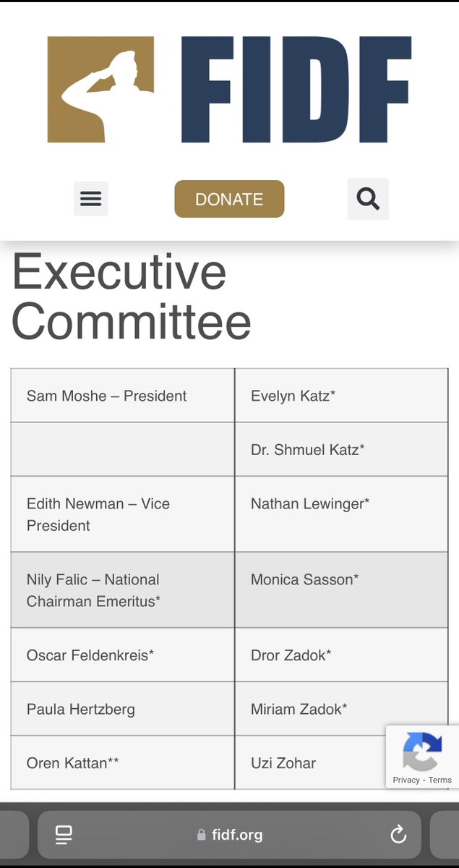Open the reCAPTCHA Privacy link

406,780
